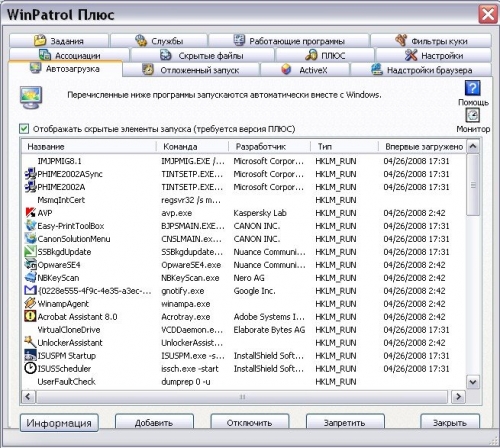Click the winampa.exe command cell

186,303
